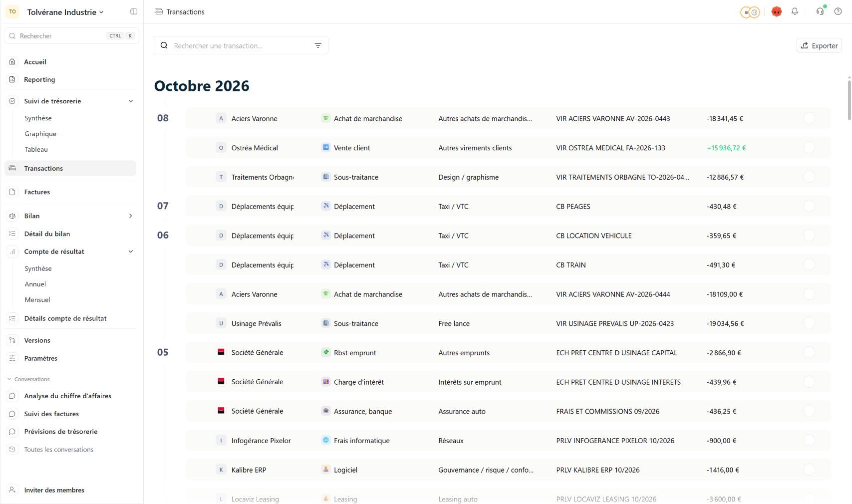Expand the Bilan section chevron
852x504 pixels.
tap(131, 216)
